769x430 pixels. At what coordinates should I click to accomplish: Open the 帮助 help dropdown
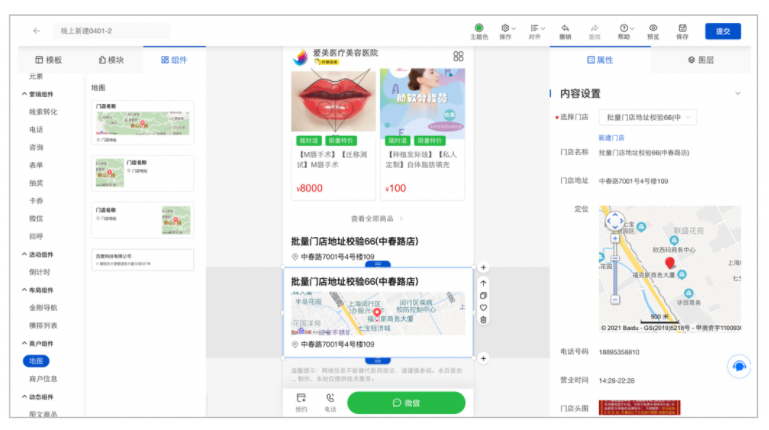(x=625, y=31)
